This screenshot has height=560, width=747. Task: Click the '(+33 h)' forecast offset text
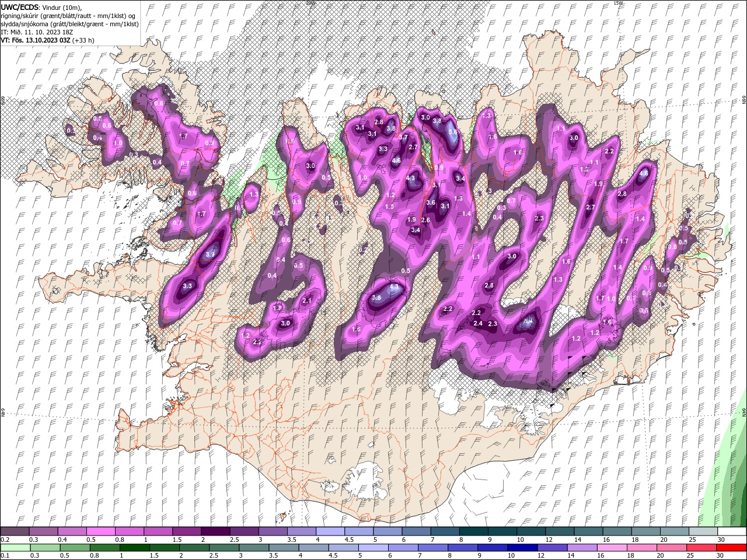tap(83, 40)
